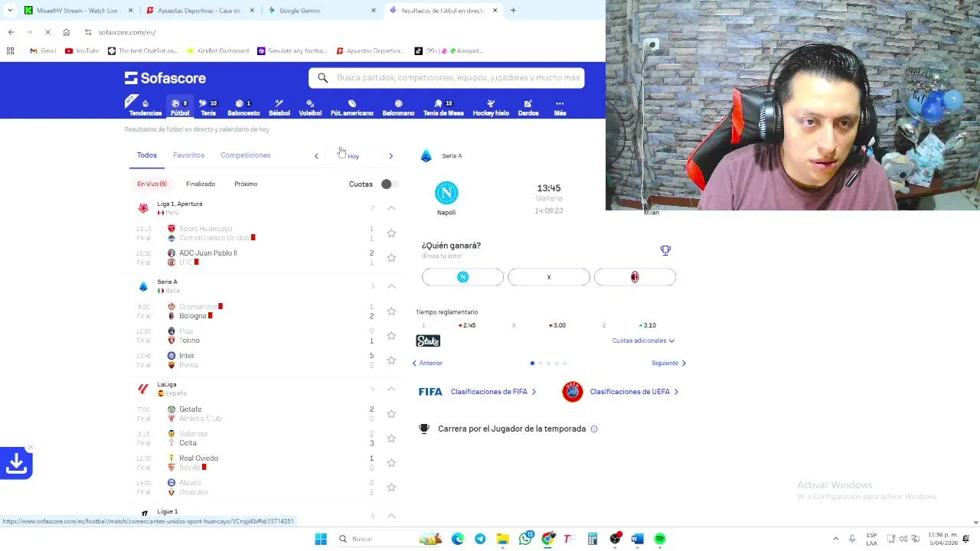Filter matches by Finalizado
The image size is (980, 551).
pos(201,184)
